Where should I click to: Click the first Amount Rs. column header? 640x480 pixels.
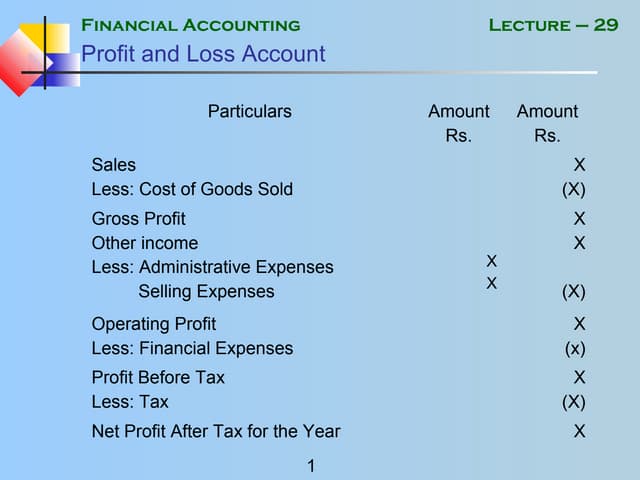click(459, 123)
